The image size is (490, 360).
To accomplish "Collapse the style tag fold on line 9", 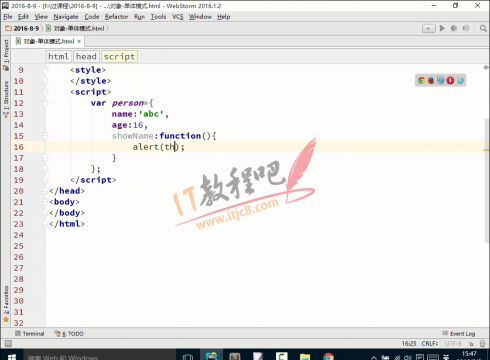I will click(45, 70).
